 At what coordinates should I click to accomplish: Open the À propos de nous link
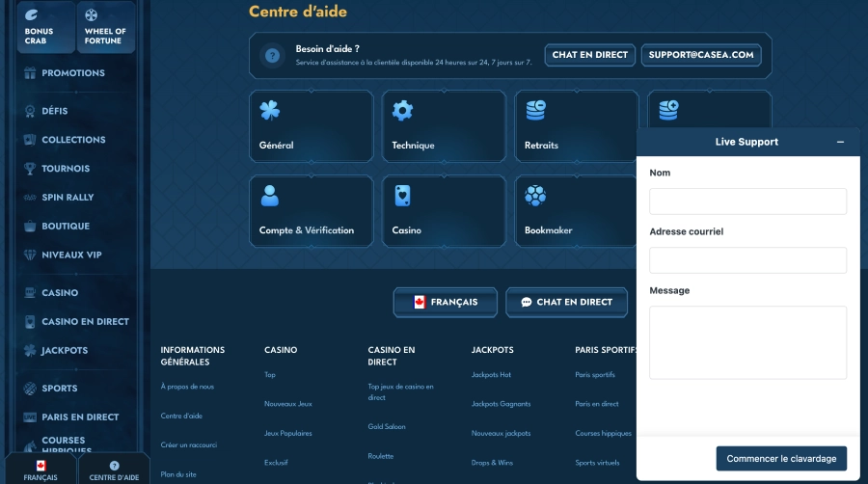(187, 387)
